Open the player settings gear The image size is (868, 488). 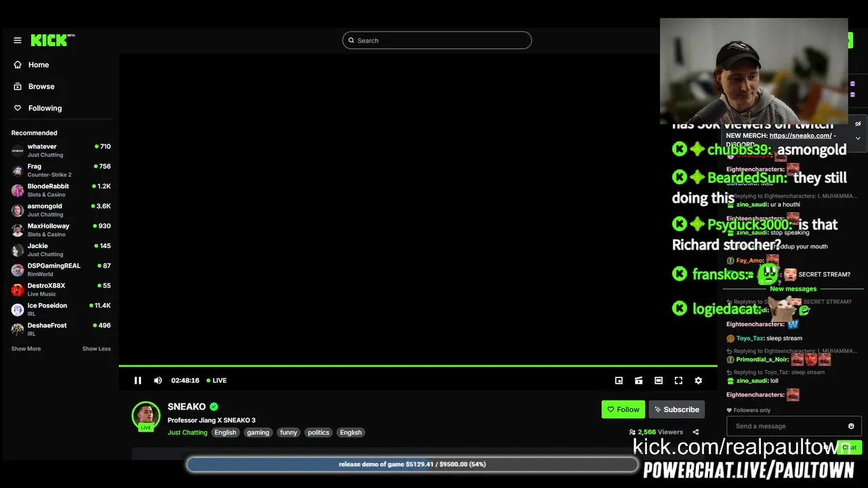point(698,381)
